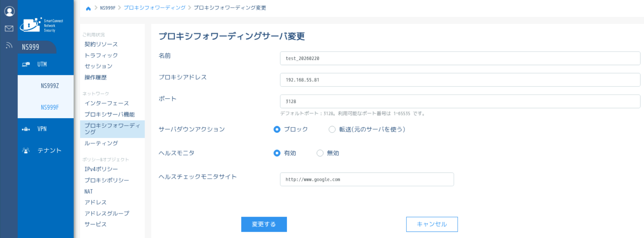Focus the プロキシアドレス input field
Image resolution: width=644 pixels, height=238 pixels.
coord(460,80)
